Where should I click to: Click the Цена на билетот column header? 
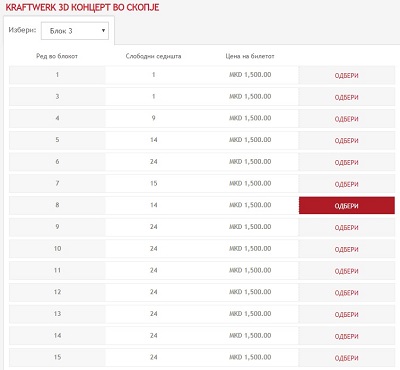[250, 56]
